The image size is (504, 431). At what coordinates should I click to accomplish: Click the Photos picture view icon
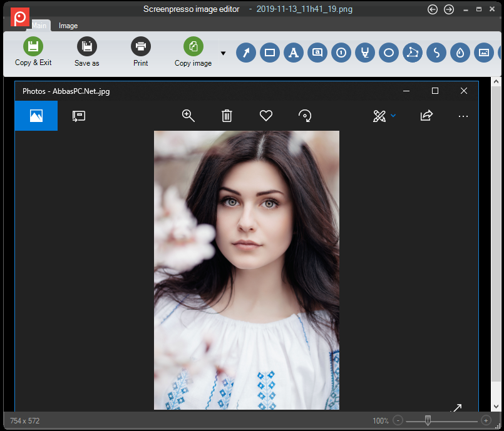click(36, 116)
